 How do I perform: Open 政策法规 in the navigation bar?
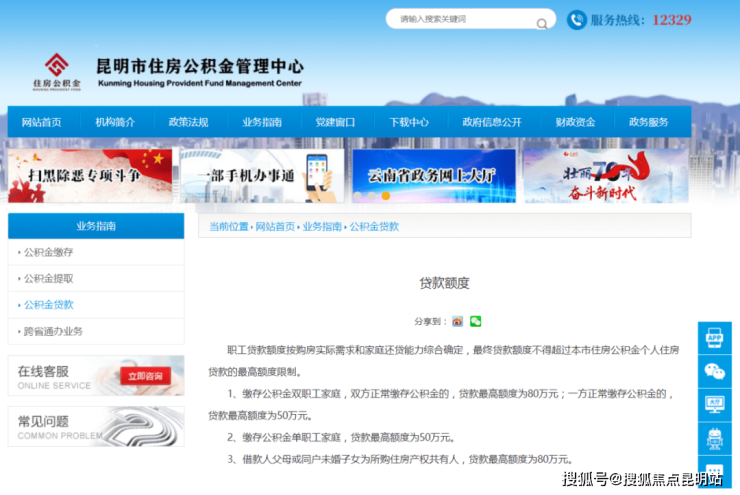click(x=188, y=122)
